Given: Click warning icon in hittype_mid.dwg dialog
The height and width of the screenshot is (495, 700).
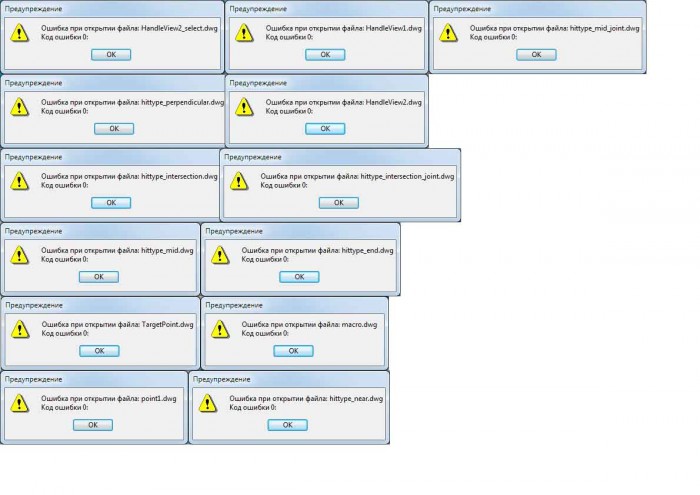Looking at the screenshot, I should [x=20, y=255].
